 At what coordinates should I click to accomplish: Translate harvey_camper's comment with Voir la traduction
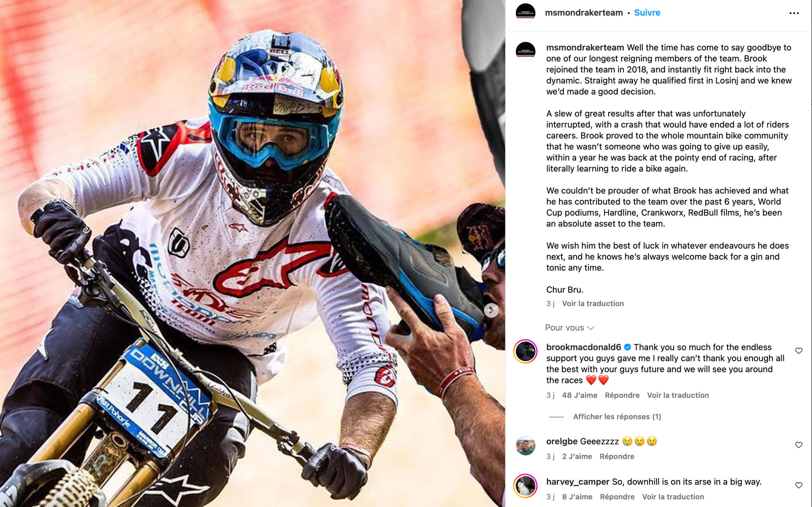tap(673, 497)
